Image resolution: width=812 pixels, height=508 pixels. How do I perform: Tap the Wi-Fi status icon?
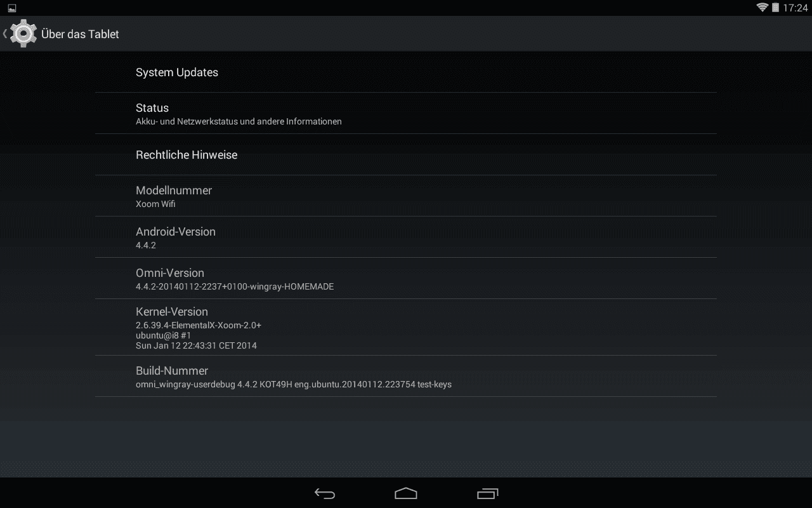pyautogui.click(x=762, y=8)
